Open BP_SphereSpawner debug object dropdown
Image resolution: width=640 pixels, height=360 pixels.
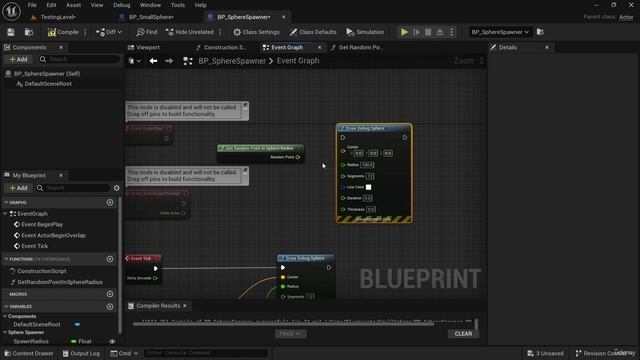tap(500, 32)
